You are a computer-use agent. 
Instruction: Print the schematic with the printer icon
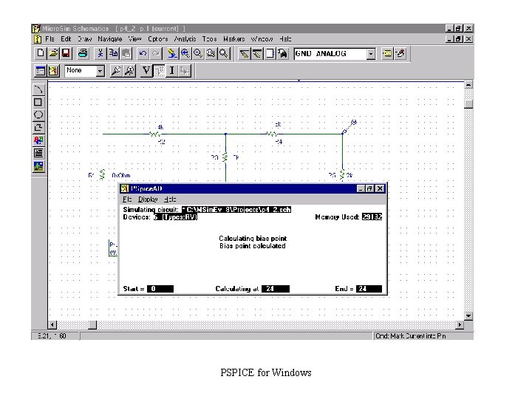tap(83, 53)
